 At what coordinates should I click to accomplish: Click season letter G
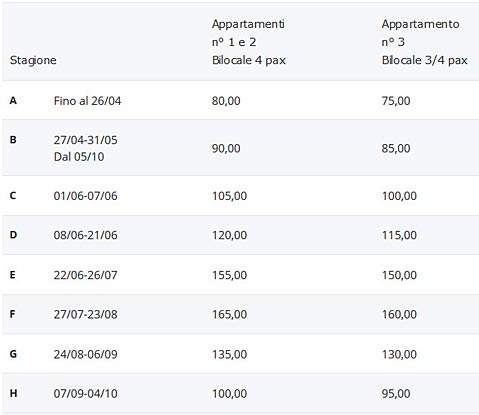13,354
